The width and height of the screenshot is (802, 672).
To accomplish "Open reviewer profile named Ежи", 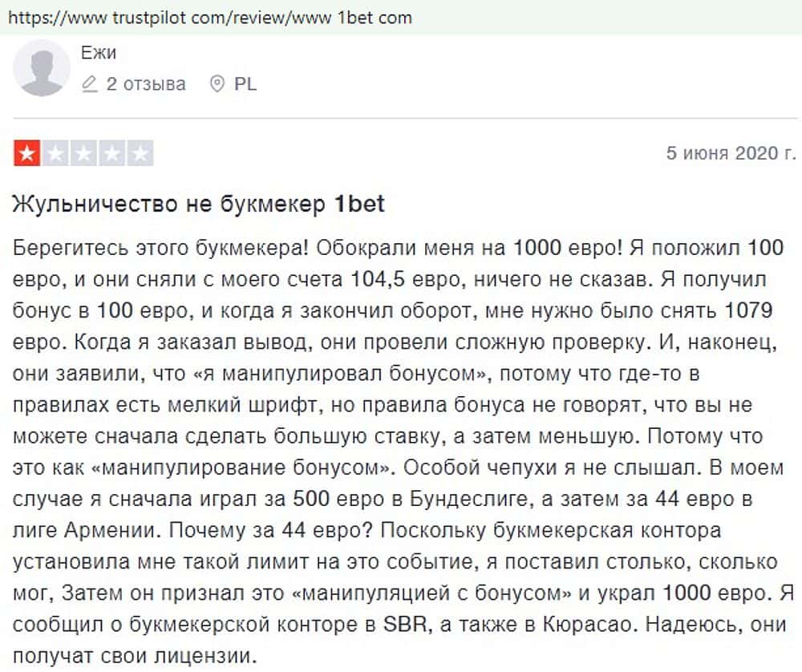I will (x=99, y=53).
